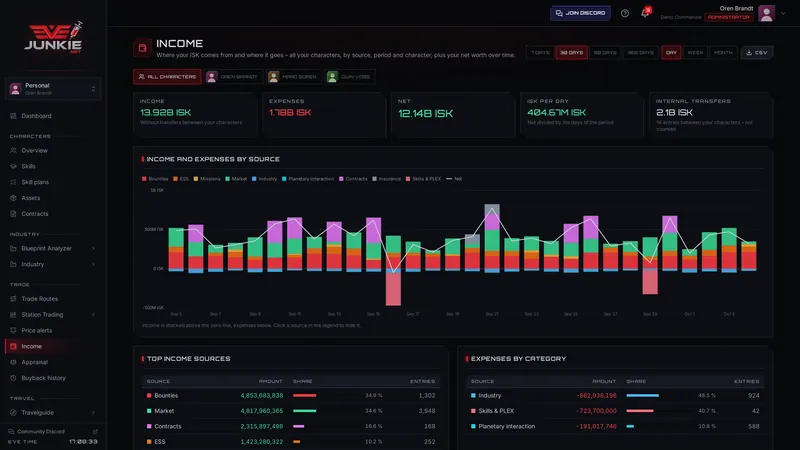The image size is (800, 450).
Task: Open the Personal account switcher dropdown
Action: tap(53, 89)
